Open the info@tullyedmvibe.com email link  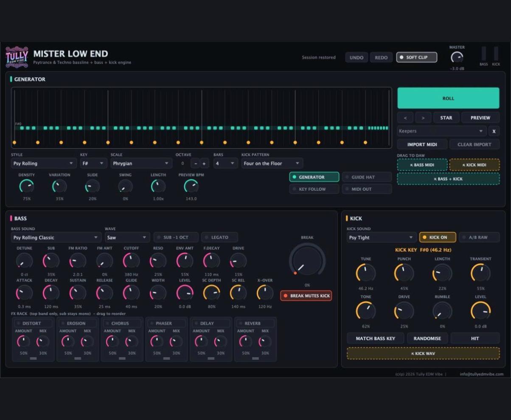tap(482, 374)
